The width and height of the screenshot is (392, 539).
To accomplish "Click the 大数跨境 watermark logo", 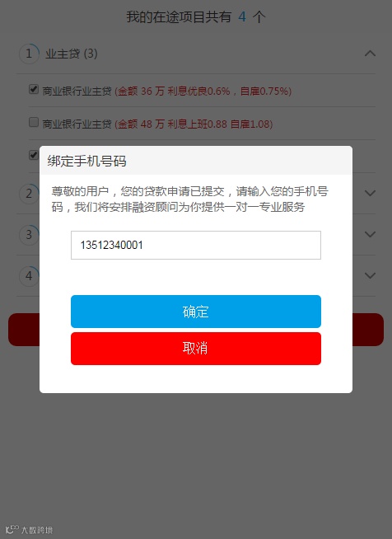I will tap(29, 529).
